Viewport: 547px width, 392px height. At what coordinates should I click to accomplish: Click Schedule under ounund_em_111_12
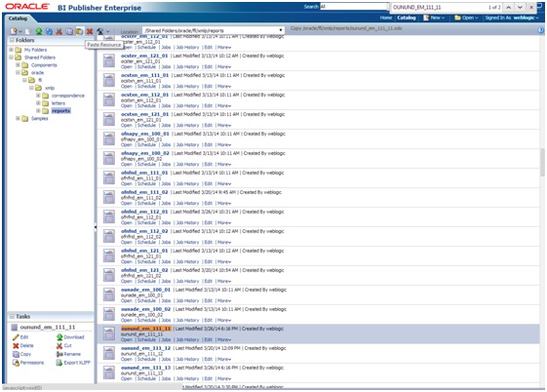[x=146, y=359]
